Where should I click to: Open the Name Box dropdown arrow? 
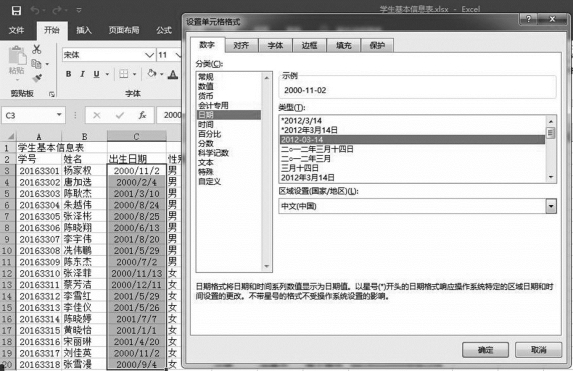click(x=59, y=115)
